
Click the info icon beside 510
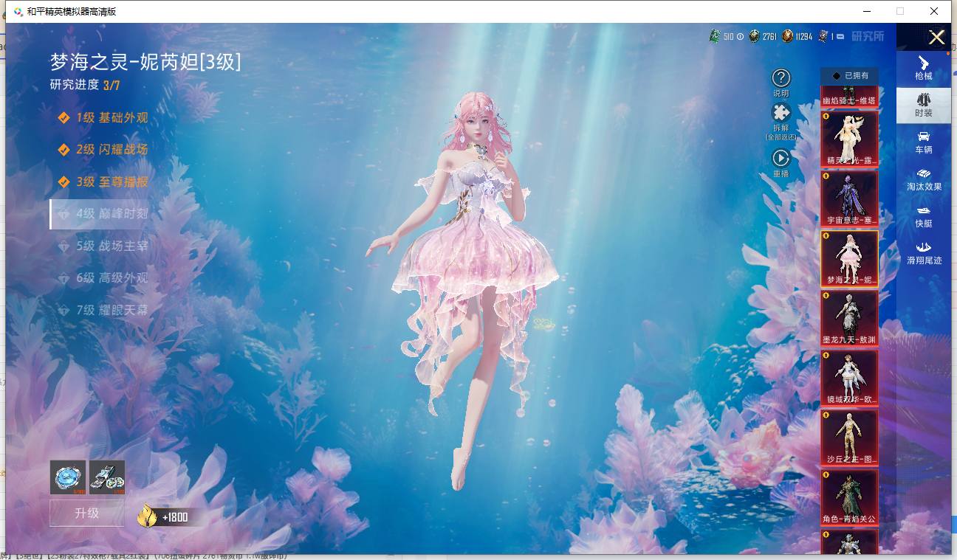(x=740, y=37)
